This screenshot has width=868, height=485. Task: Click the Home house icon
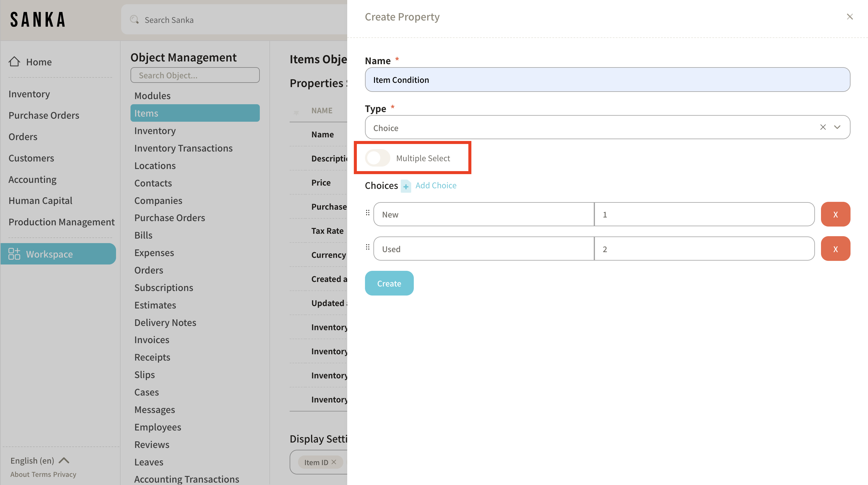[x=14, y=62]
